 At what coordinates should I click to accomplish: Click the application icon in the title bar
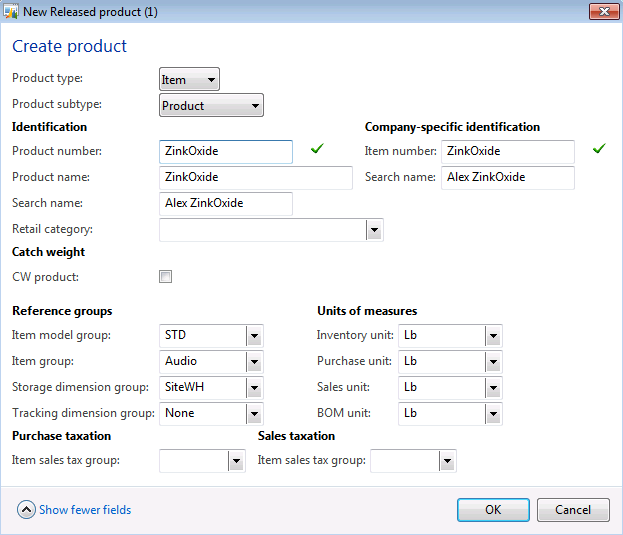point(12,12)
